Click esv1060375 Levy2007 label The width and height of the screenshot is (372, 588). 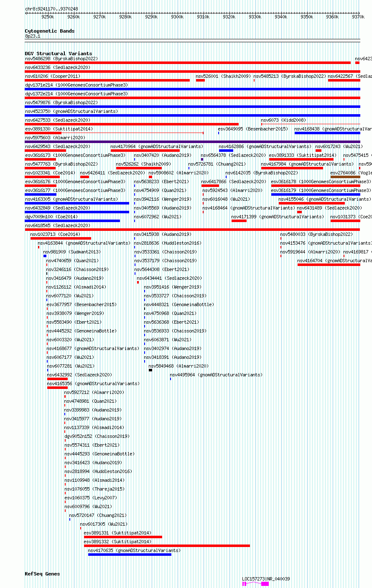click(x=91, y=498)
